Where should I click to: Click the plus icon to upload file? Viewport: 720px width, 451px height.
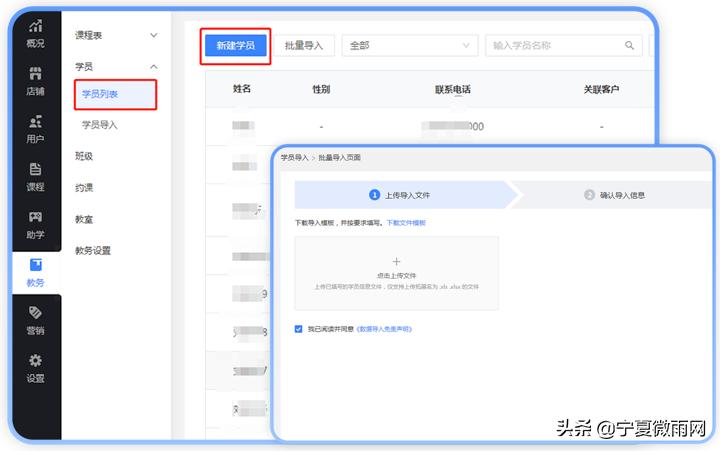(x=397, y=262)
